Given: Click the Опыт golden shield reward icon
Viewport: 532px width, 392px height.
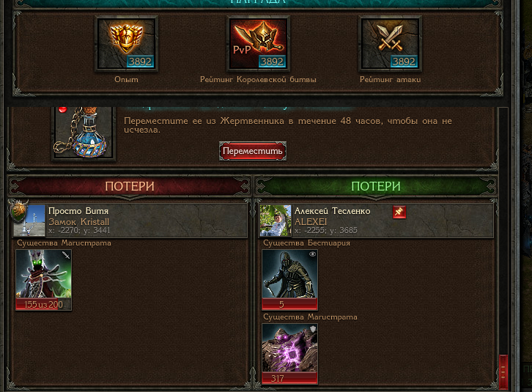Looking at the screenshot, I should [x=126, y=44].
